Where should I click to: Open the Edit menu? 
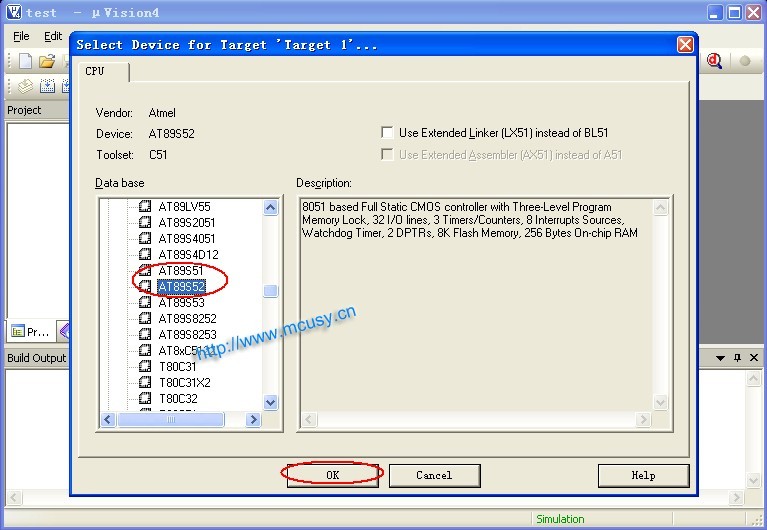[x=53, y=36]
